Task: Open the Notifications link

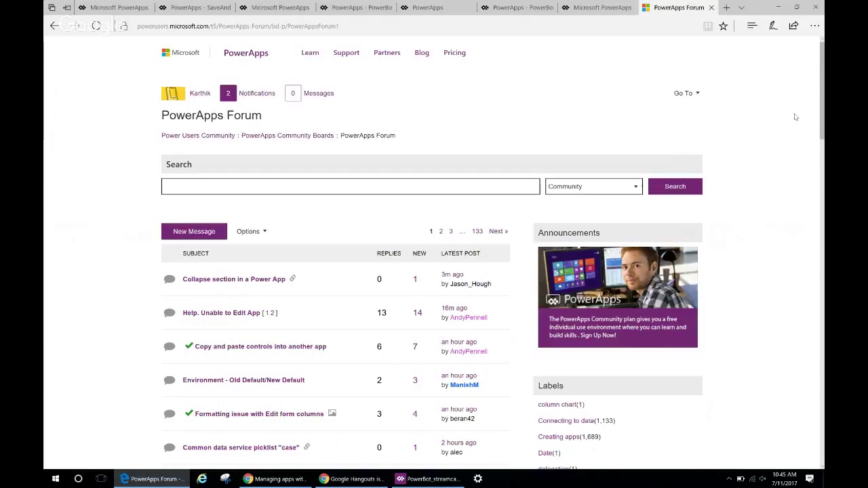Action: [256, 93]
